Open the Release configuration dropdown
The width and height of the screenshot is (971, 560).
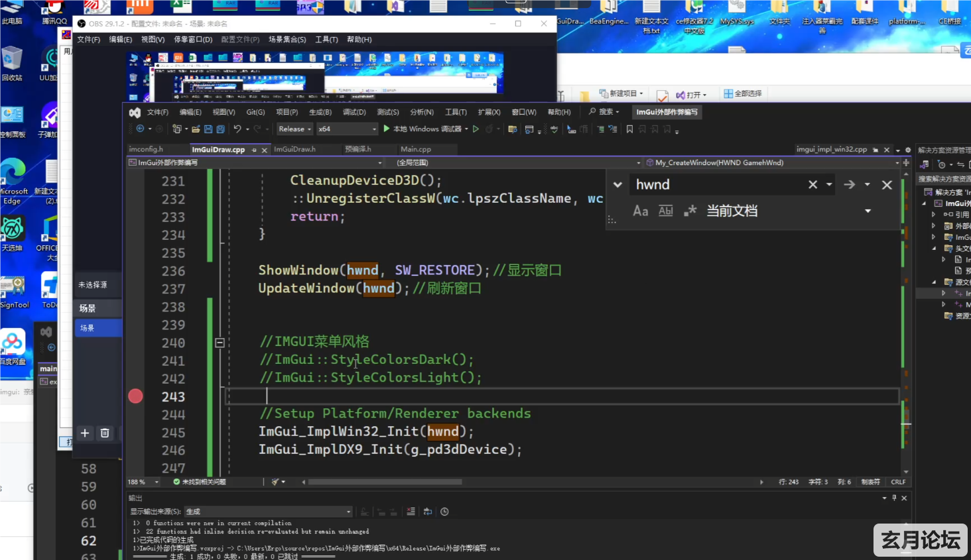pyautogui.click(x=295, y=129)
